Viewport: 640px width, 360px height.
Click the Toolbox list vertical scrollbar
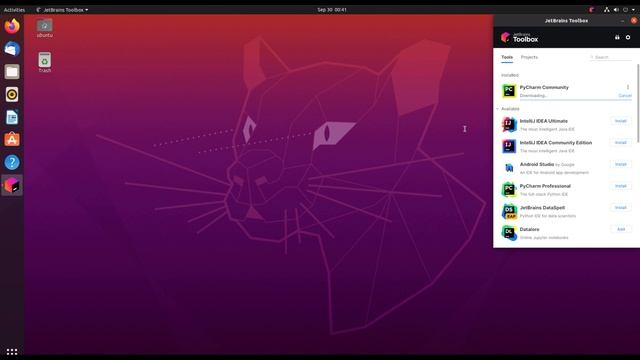pyautogui.click(x=638, y=102)
